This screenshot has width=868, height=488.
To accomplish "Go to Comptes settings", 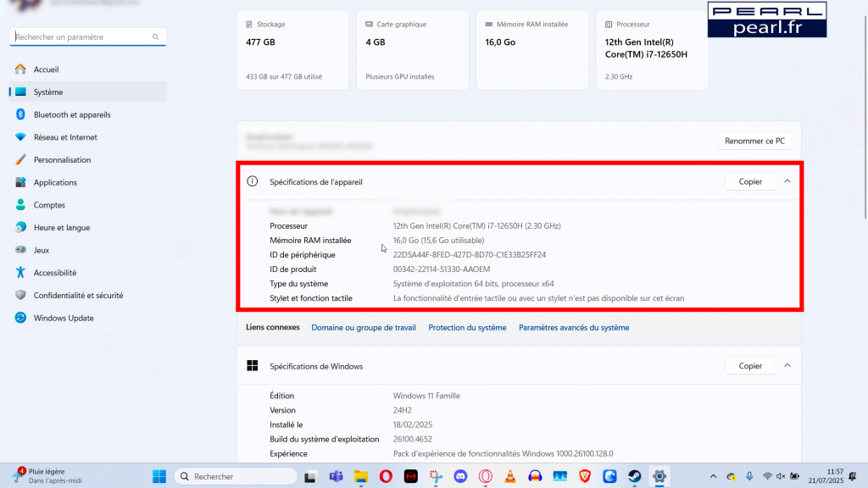I will (88, 205).
